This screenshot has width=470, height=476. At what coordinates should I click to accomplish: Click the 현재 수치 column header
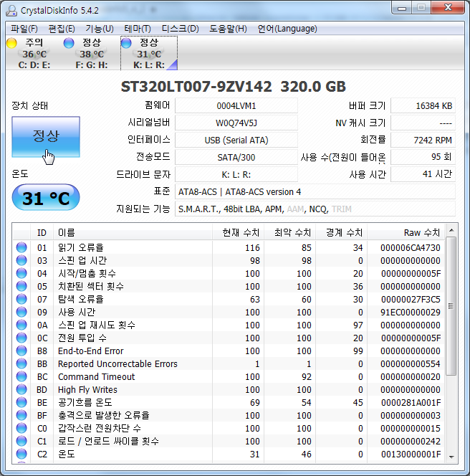[x=238, y=232]
